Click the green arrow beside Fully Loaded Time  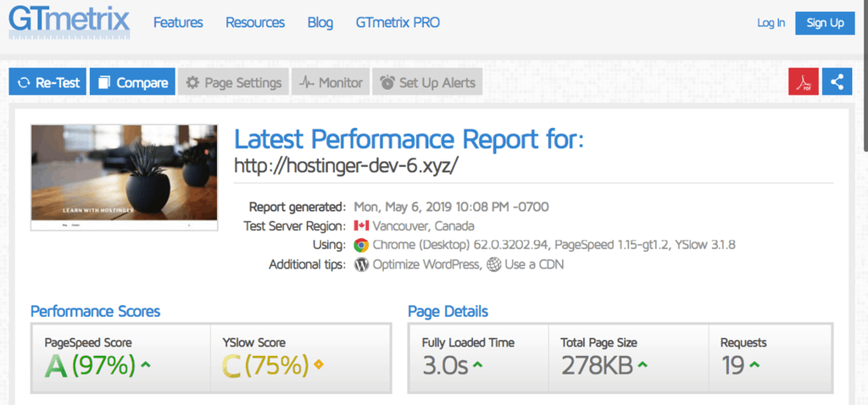[478, 365]
